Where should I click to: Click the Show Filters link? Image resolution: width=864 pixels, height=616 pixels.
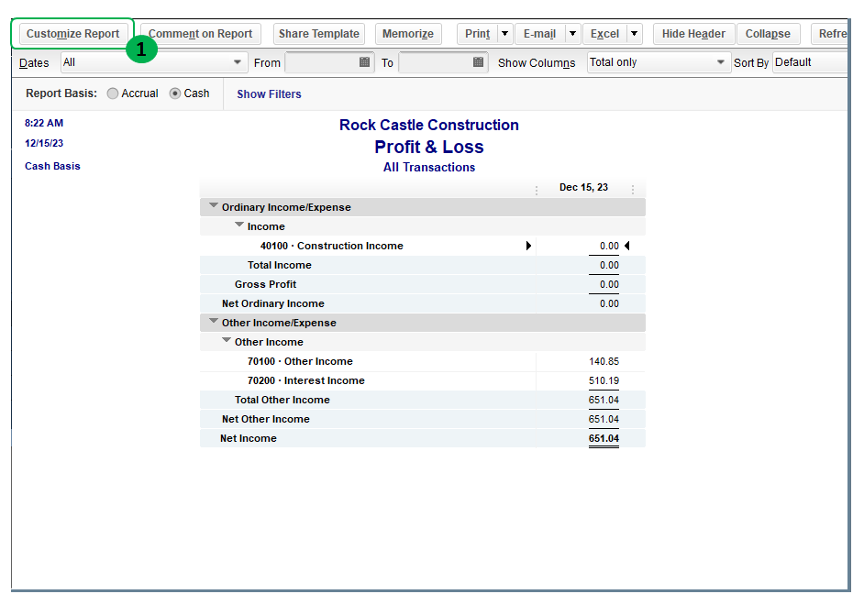pos(269,94)
